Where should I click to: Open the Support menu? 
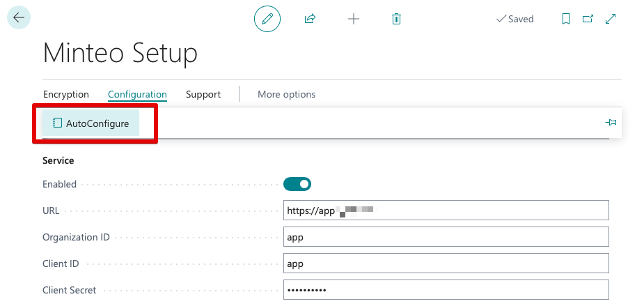point(203,94)
